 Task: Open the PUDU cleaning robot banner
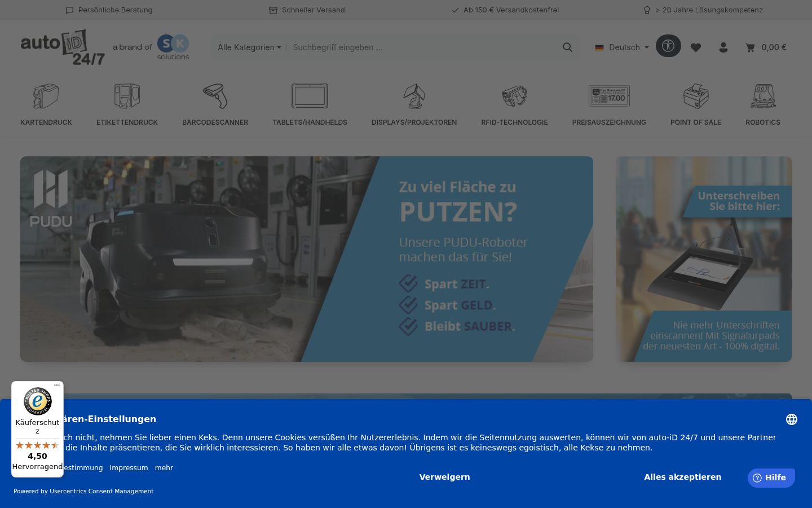click(x=307, y=259)
